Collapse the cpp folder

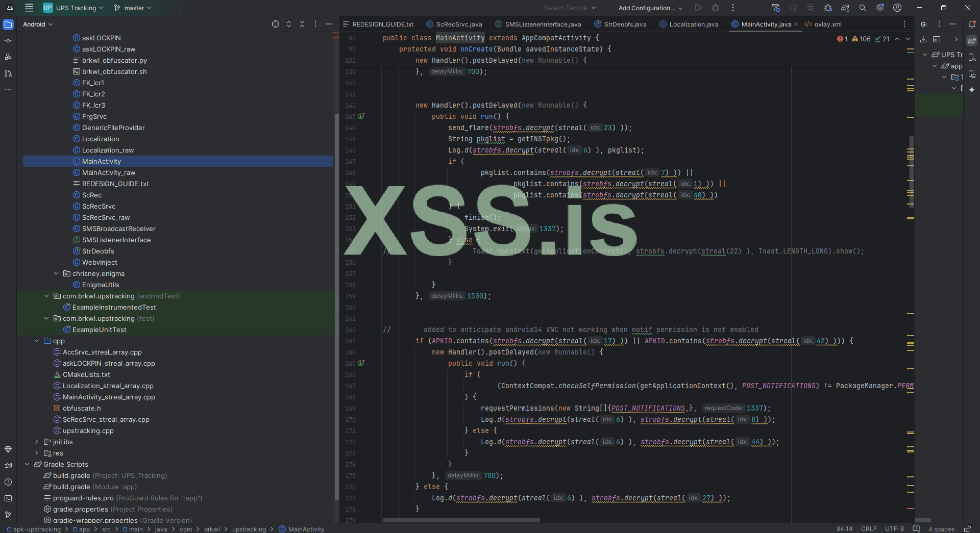click(x=37, y=341)
